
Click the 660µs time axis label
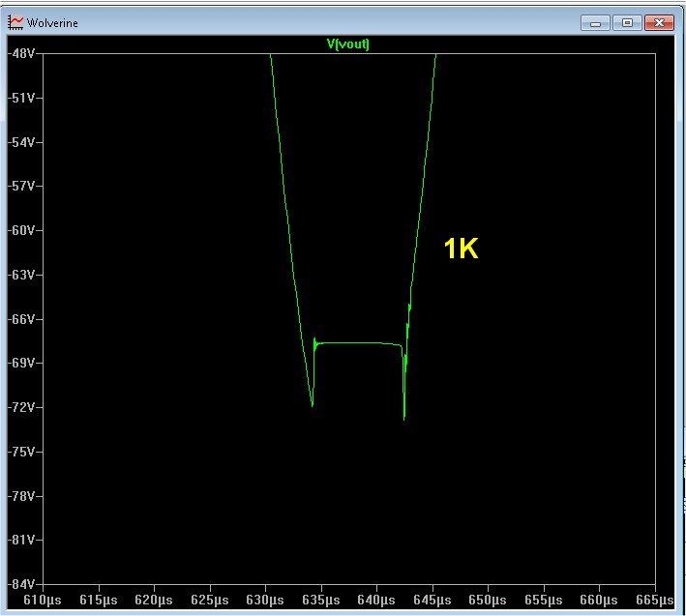tap(599, 601)
